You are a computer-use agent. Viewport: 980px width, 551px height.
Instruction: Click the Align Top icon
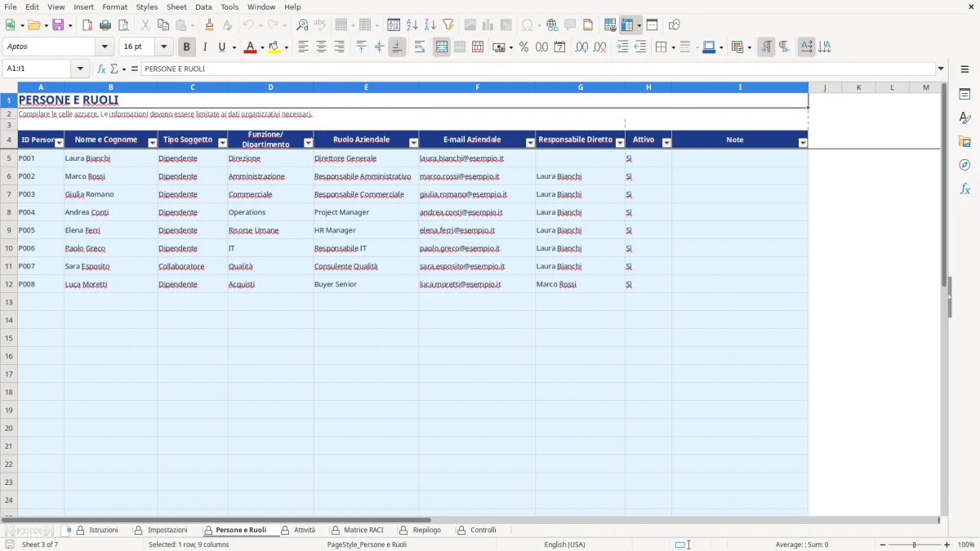click(362, 47)
